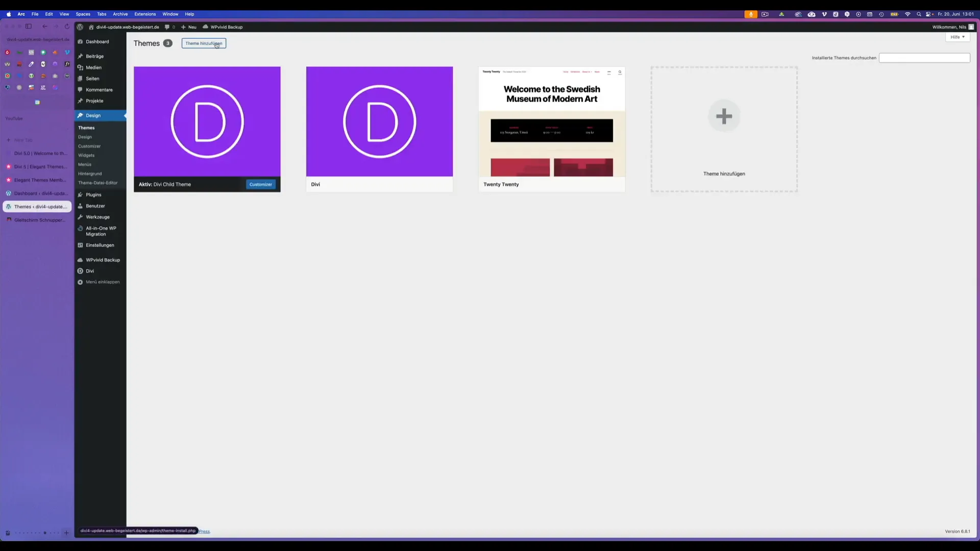
Task: Open Medien in WordPress sidebar
Action: click(101, 67)
